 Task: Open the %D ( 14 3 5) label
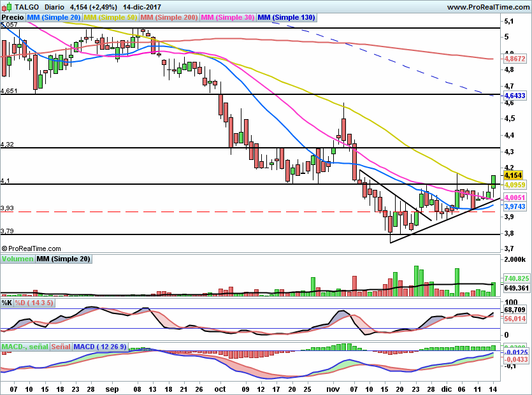tap(34, 303)
